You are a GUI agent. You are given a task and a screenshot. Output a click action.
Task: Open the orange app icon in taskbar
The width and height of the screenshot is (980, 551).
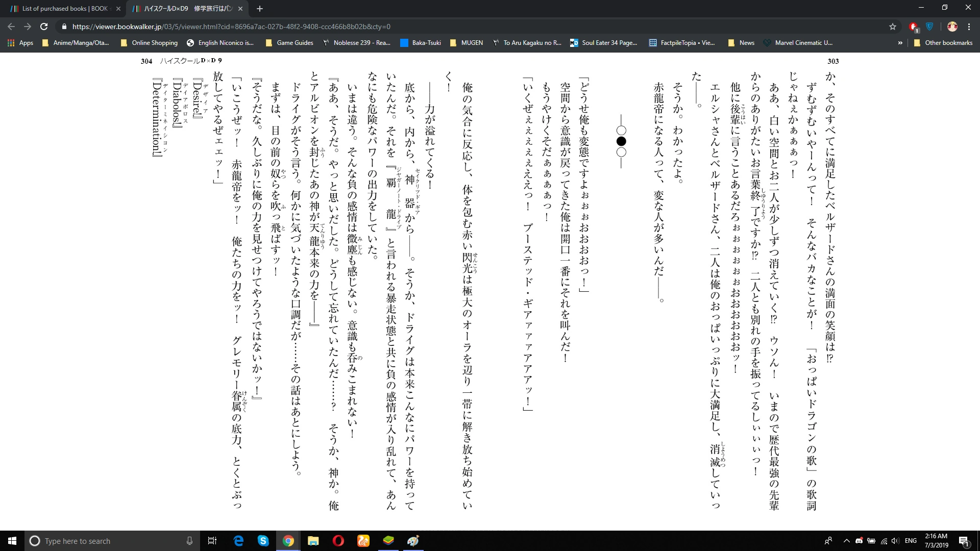[363, 541]
